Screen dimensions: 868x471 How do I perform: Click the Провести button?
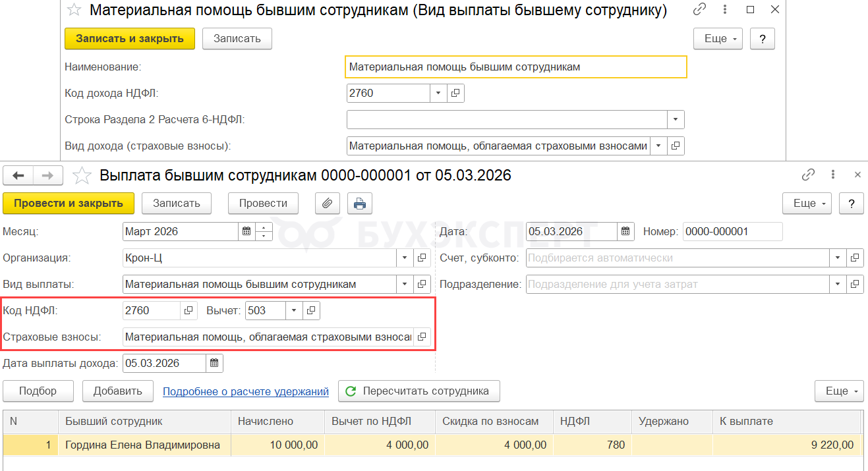tap(264, 204)
